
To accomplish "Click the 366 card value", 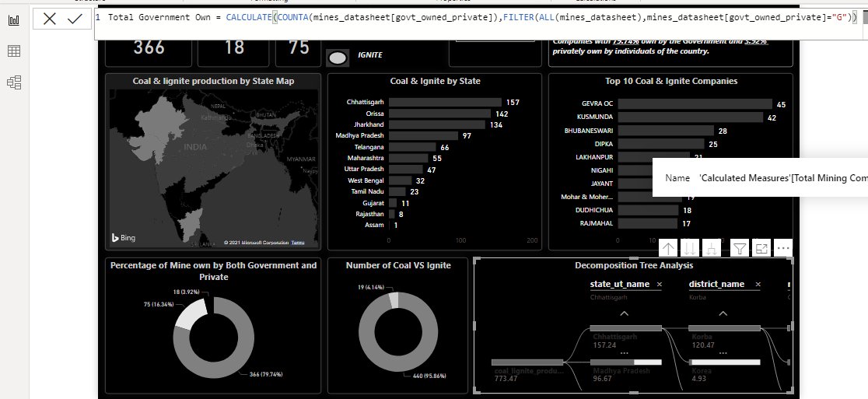I will tap(149, 47).
